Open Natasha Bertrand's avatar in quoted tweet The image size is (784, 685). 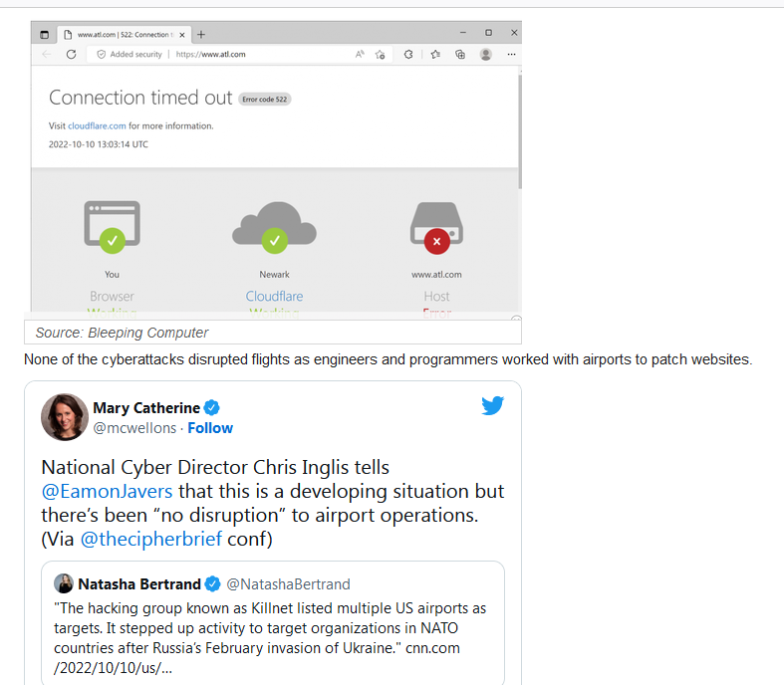(64, 583)
